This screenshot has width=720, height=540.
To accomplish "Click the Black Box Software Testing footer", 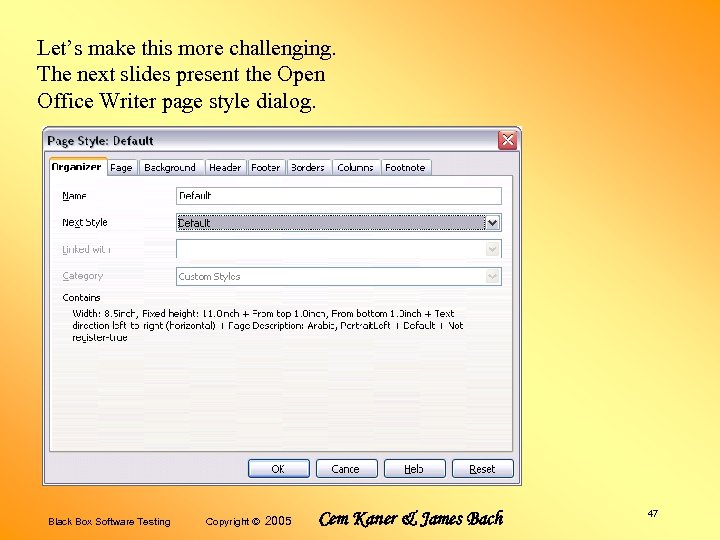I will tap(109, 522).
